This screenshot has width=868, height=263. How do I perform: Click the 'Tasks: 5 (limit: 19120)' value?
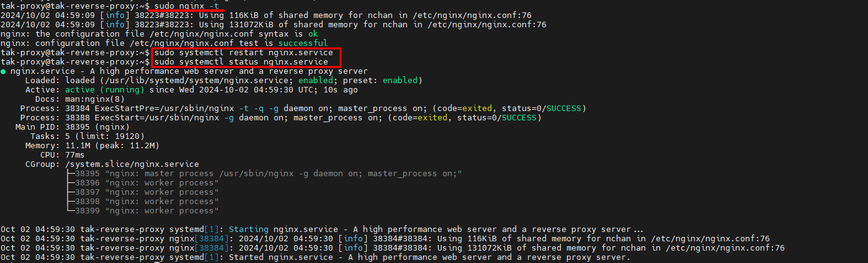coord(104,136)
